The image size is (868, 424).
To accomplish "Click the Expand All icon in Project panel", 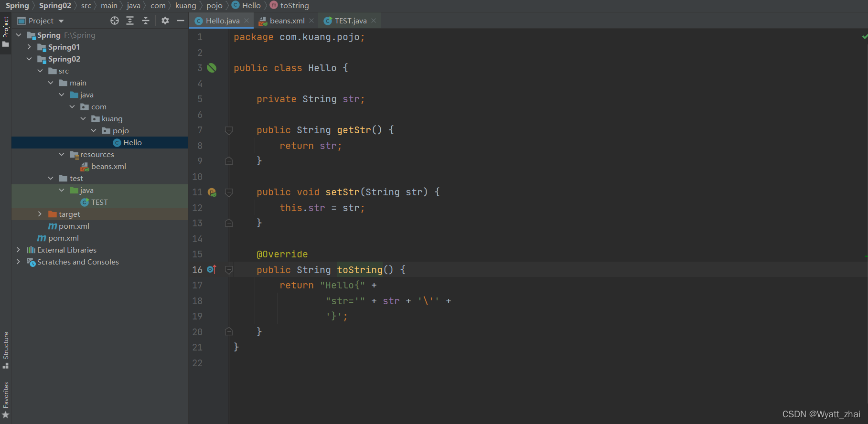I will pos(130,21).
